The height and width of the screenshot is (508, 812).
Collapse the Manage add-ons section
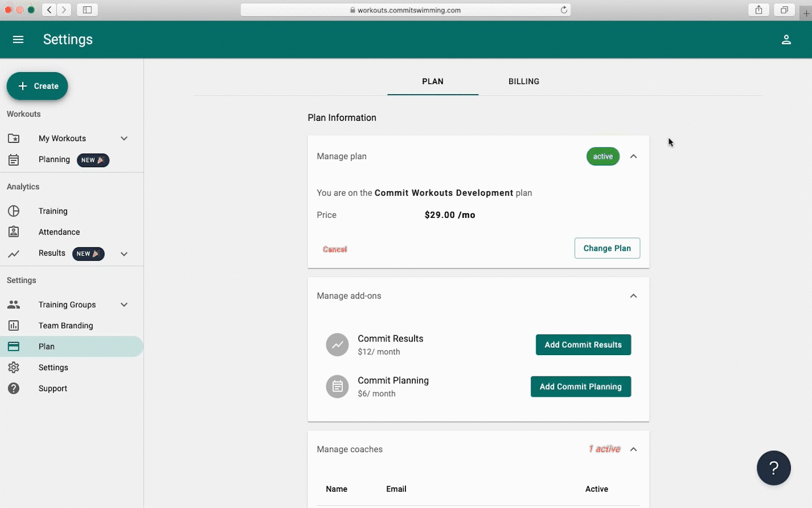coord(633,296)
